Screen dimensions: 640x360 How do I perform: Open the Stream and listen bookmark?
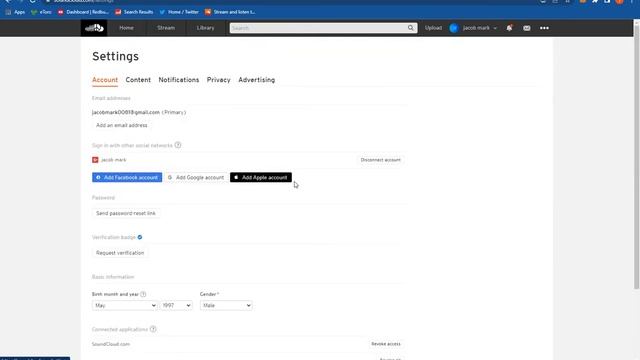tap(230, 12)
